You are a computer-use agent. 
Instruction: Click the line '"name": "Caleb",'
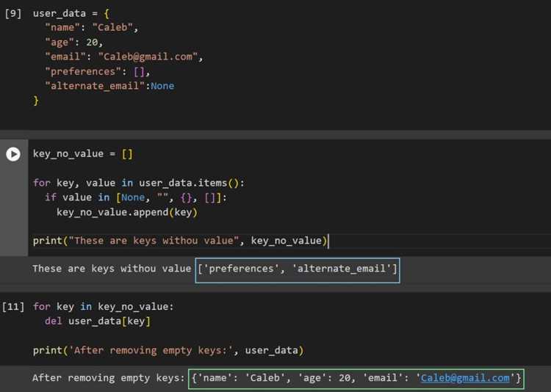[x=91, y=27]
